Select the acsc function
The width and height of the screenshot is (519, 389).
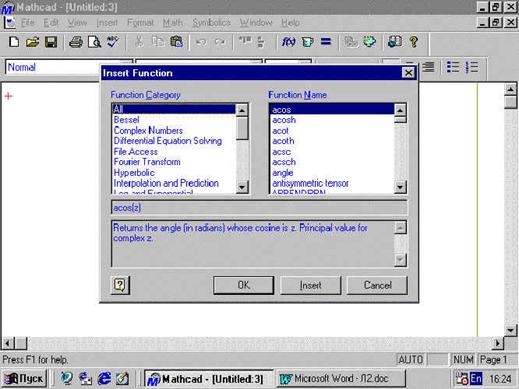point(332,152)
